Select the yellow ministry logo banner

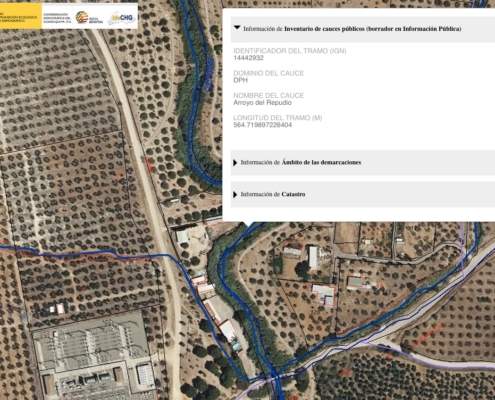(x=20, y=16)
